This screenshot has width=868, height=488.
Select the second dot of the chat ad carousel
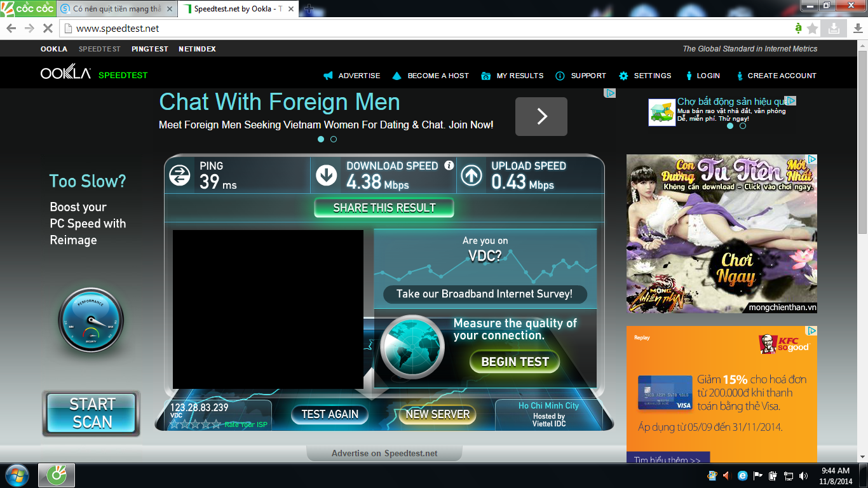[x=334, y=139]
